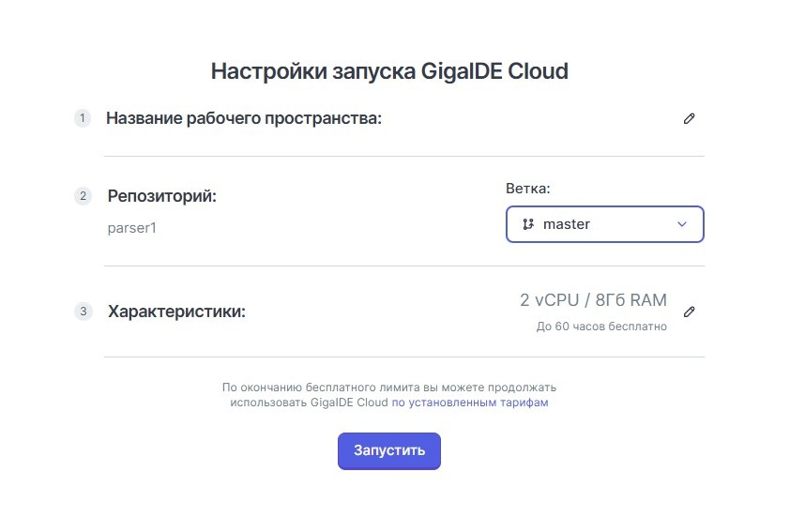Click the Репозиторий heading
Image resolution: width=805 pixels, height=532 pixels.
click(161, 196)
